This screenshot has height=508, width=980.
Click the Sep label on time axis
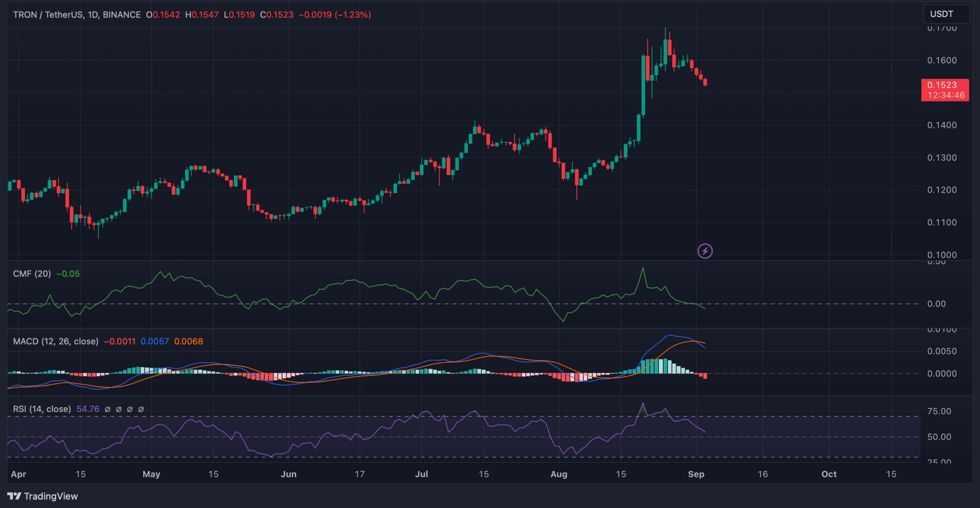click(x=696, y=474)
